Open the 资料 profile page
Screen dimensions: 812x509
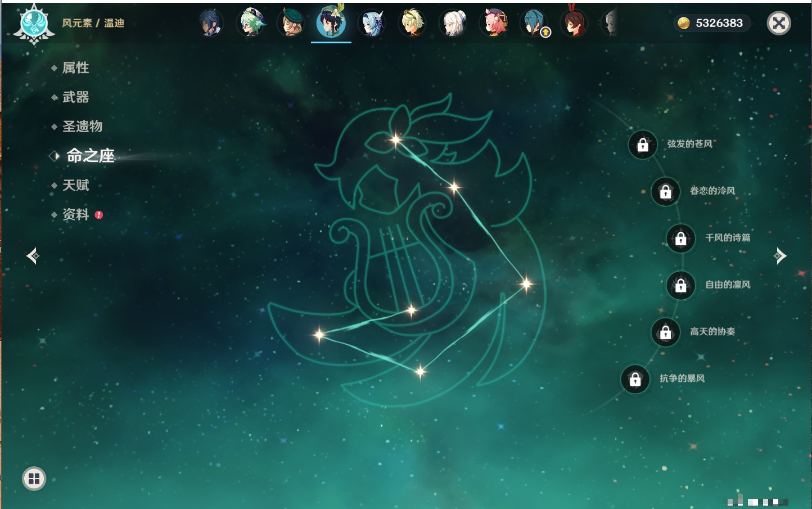75,214
